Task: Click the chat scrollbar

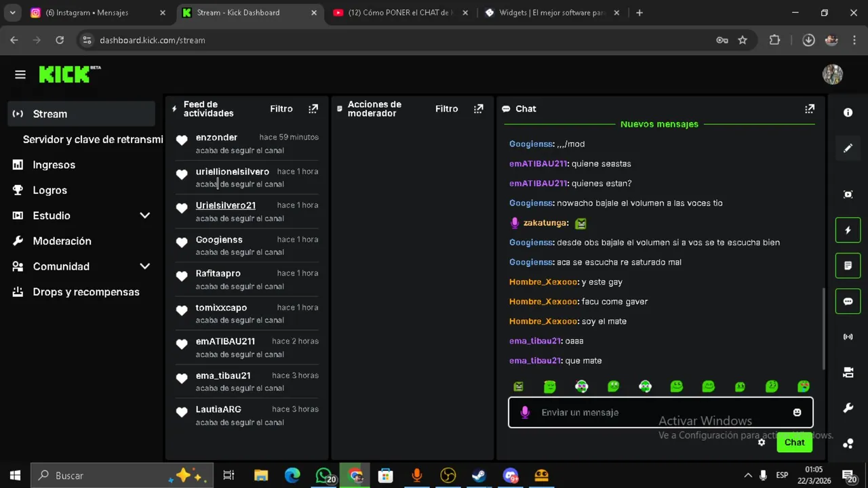Action: click(x=824, y=329)
